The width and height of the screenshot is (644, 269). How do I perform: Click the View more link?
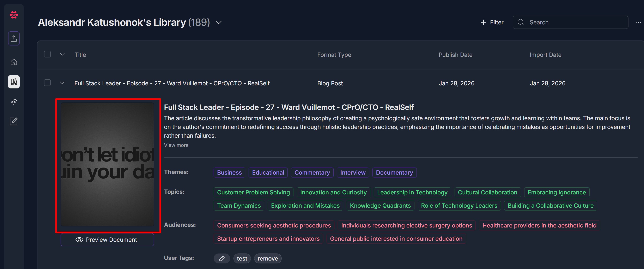pos(176,145)
